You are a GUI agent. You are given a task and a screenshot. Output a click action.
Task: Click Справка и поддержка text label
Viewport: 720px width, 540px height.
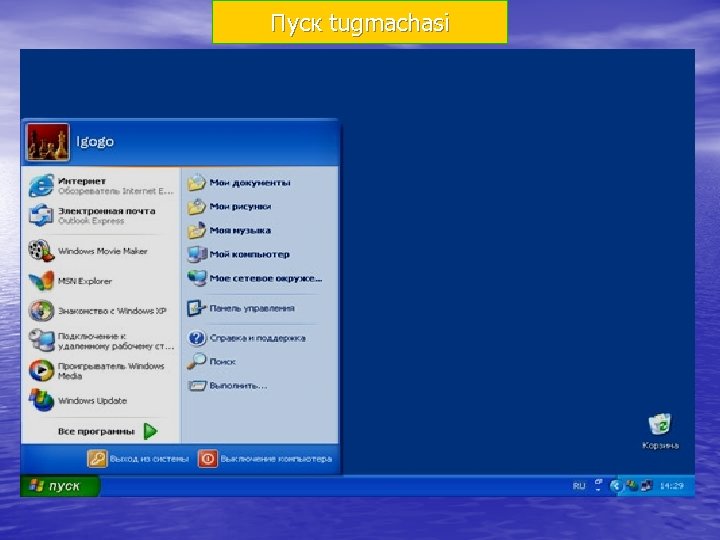(x=257, y=338)
